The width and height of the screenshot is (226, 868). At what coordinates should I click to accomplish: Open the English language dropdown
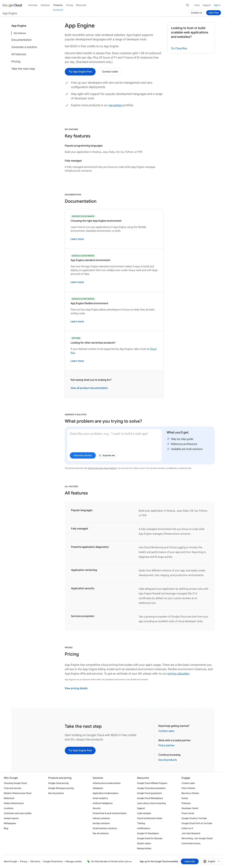212,861
